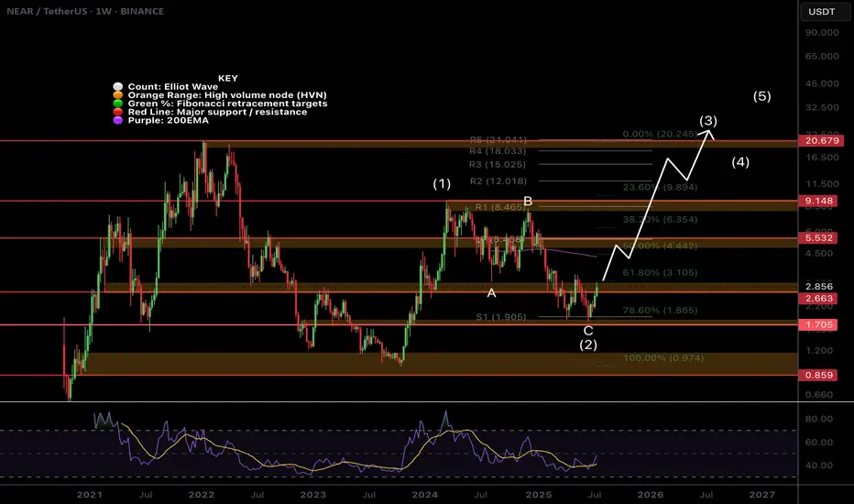Screen dimensions: 854x504
Task: Click the RSI 40.00 axis value
Action: (x=818, y=466)
